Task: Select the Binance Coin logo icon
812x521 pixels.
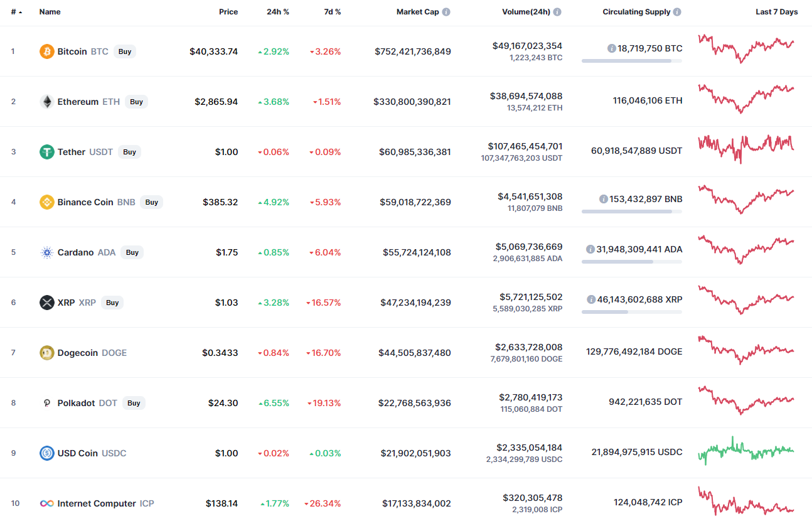Action: (x=47, y=202)
